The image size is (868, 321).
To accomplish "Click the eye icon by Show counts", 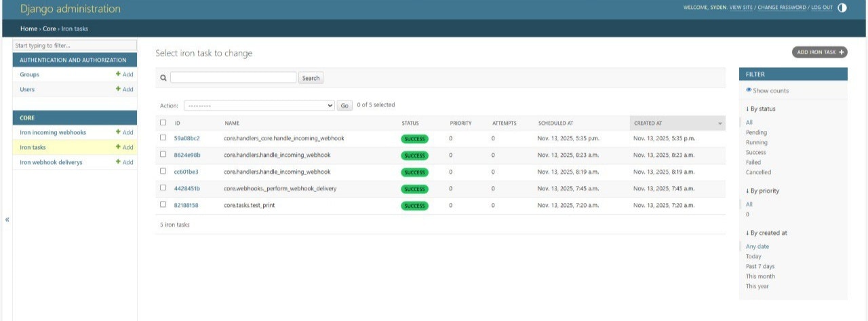I will point(749,90).
